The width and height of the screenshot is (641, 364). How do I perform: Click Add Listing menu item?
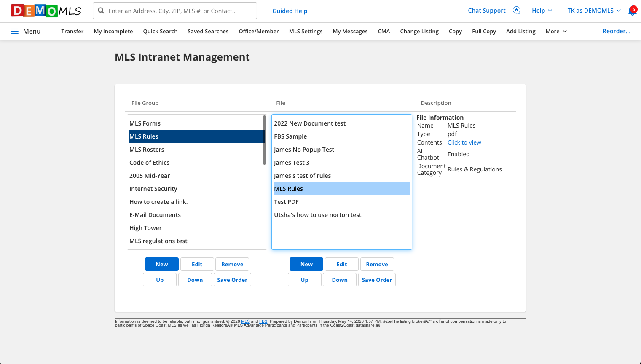(521, 31)
